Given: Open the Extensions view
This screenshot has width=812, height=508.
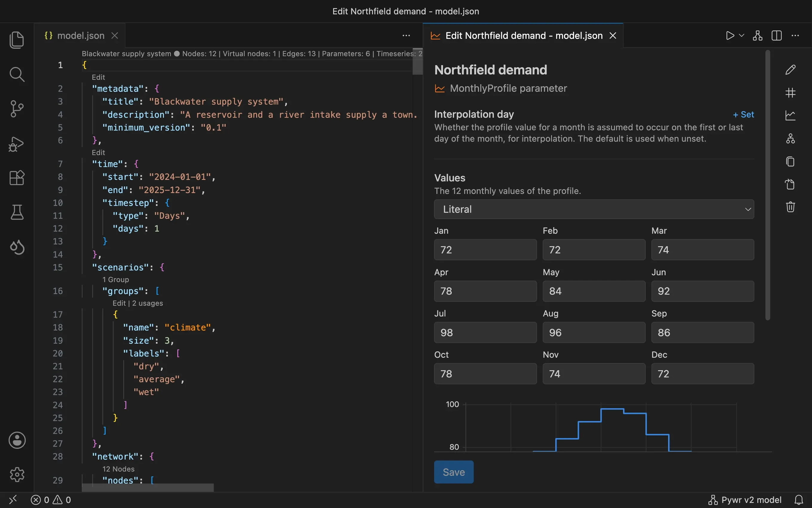Looking at the screenshot, I should (17, 178).
